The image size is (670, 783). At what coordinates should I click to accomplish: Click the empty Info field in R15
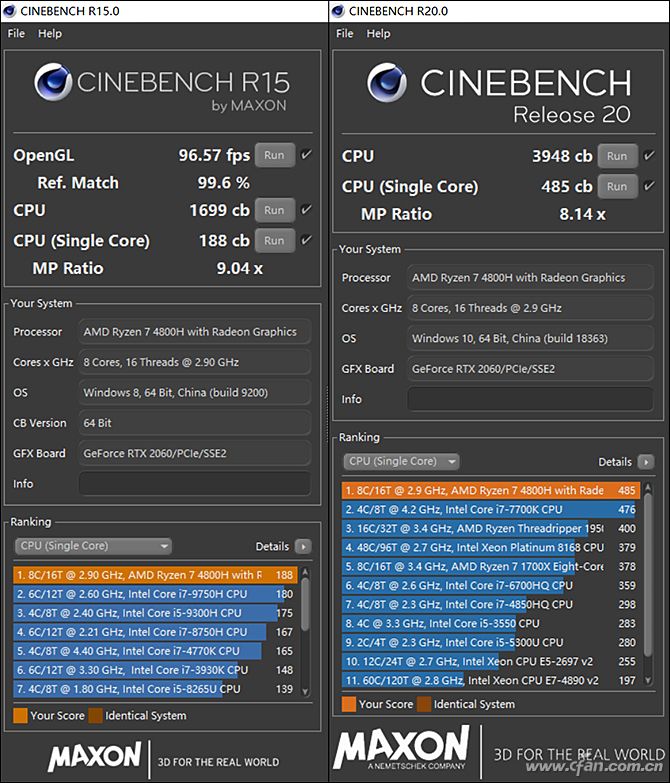(x=195, y=484)
